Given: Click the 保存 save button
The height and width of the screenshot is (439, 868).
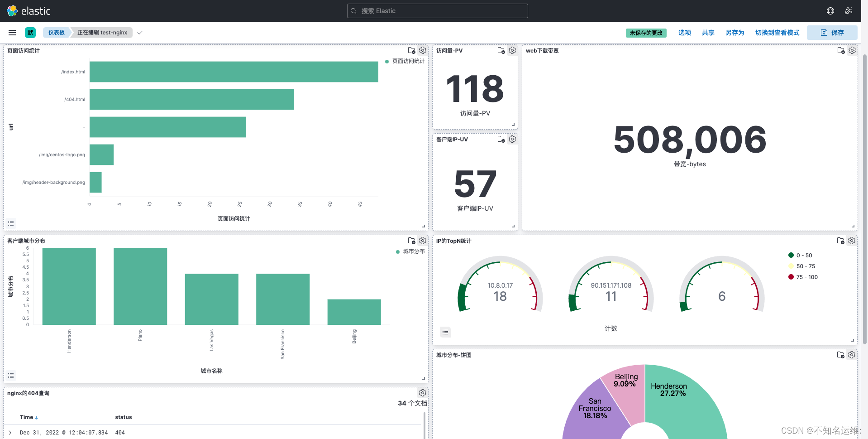Looking at the screenshot, I should pos(832,32).
